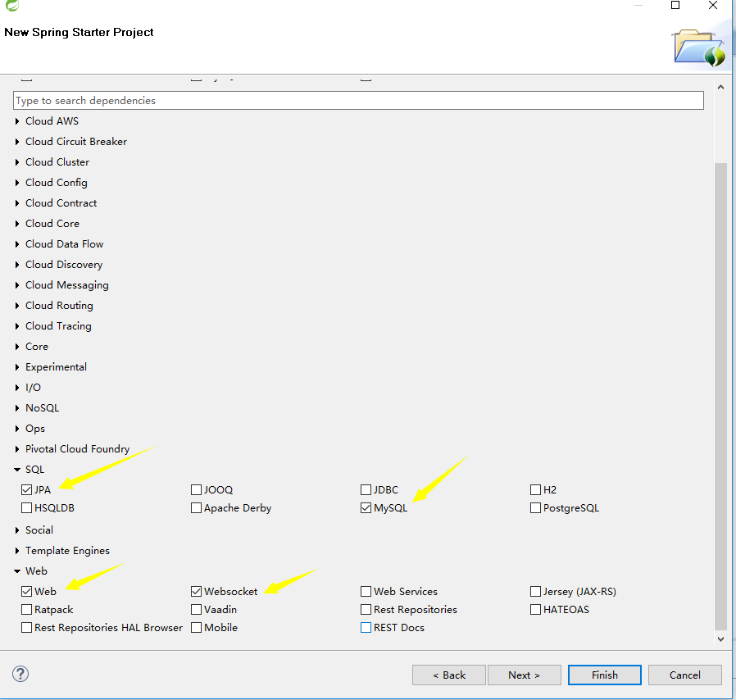Check the PostgreSQL checkbox

tap(535, 508)
